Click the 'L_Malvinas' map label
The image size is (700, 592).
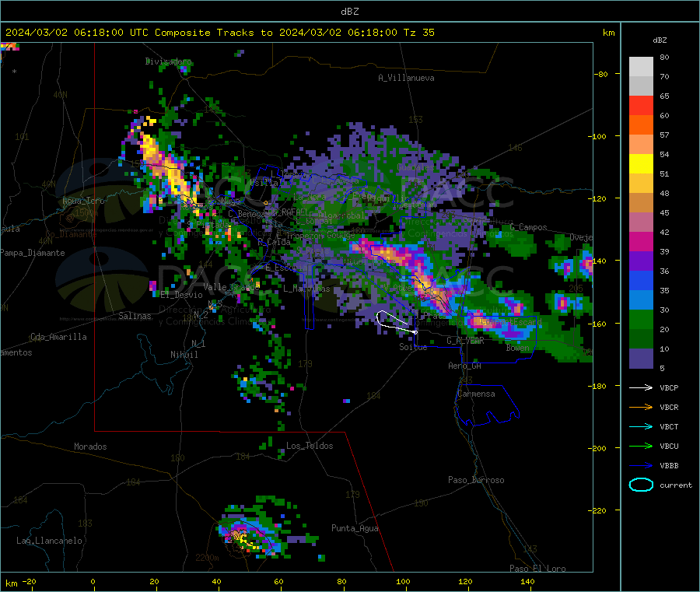[306, 289]
